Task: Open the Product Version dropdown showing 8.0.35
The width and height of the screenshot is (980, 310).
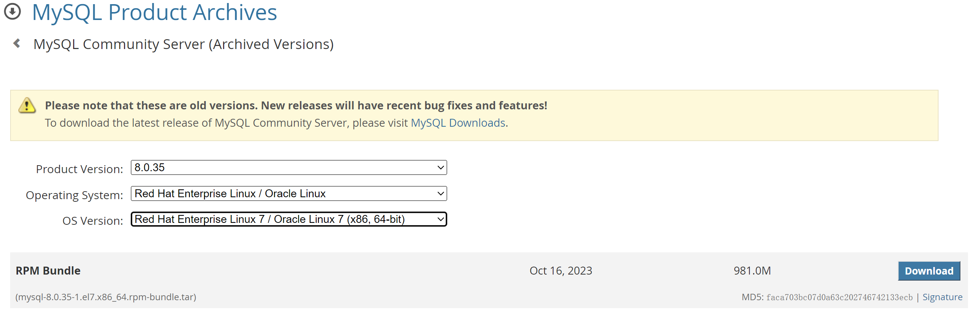Action: click(x=288, y=167)
